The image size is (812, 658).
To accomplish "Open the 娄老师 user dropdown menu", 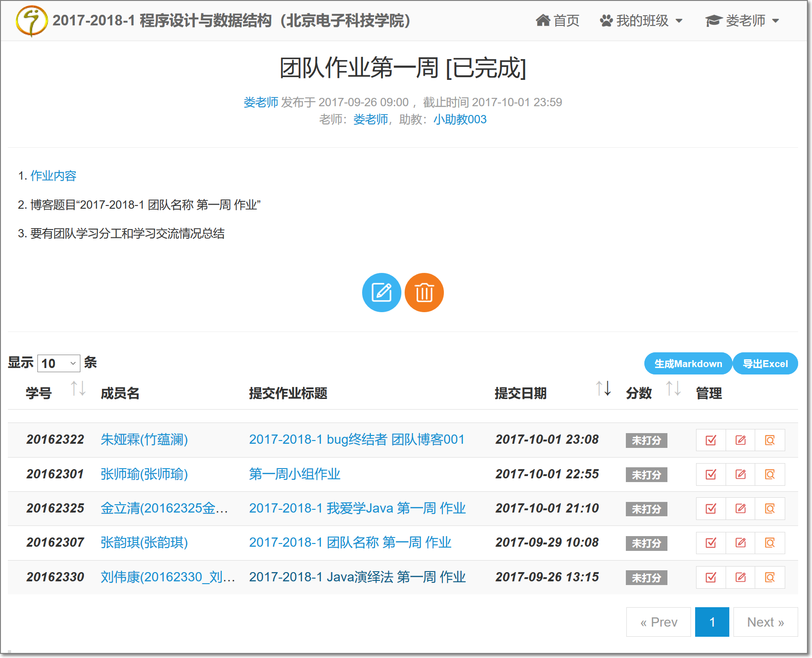I will 743,21.
